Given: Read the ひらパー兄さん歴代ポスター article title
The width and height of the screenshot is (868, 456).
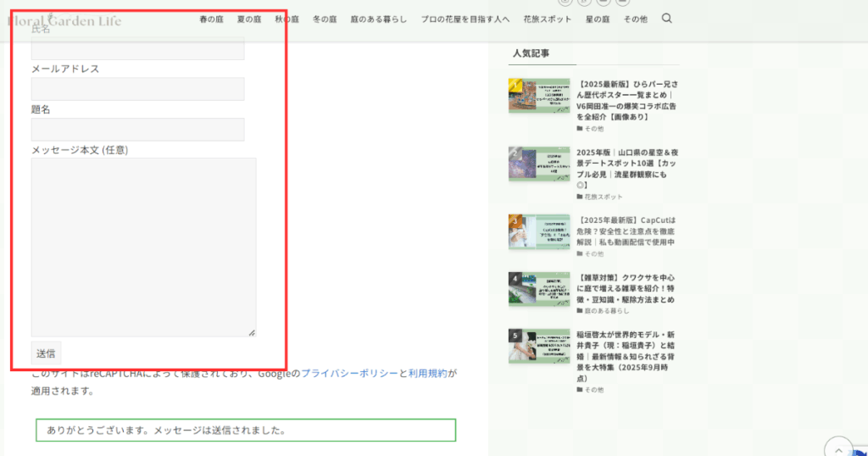Looking at the screenshot, I should [x=627, y=100].
